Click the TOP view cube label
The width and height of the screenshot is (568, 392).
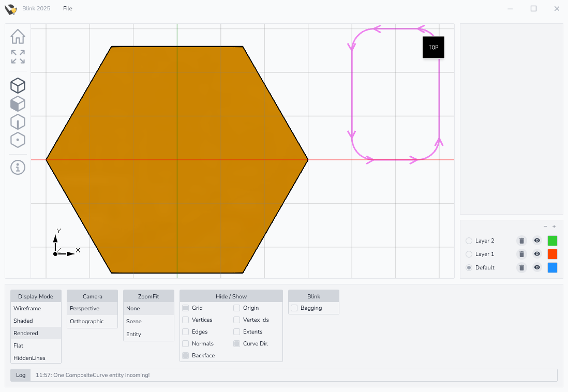click(x=434, y=48)
